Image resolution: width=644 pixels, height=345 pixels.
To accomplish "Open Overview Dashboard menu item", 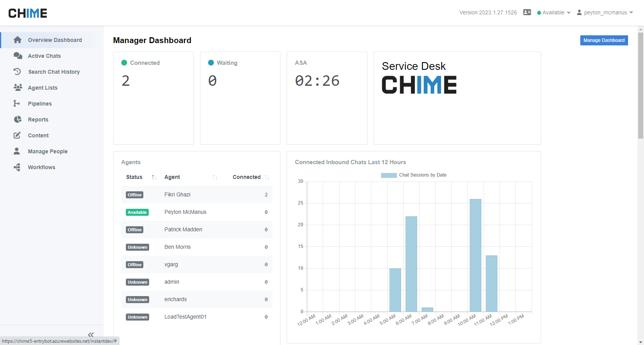I will coord(52,40).
